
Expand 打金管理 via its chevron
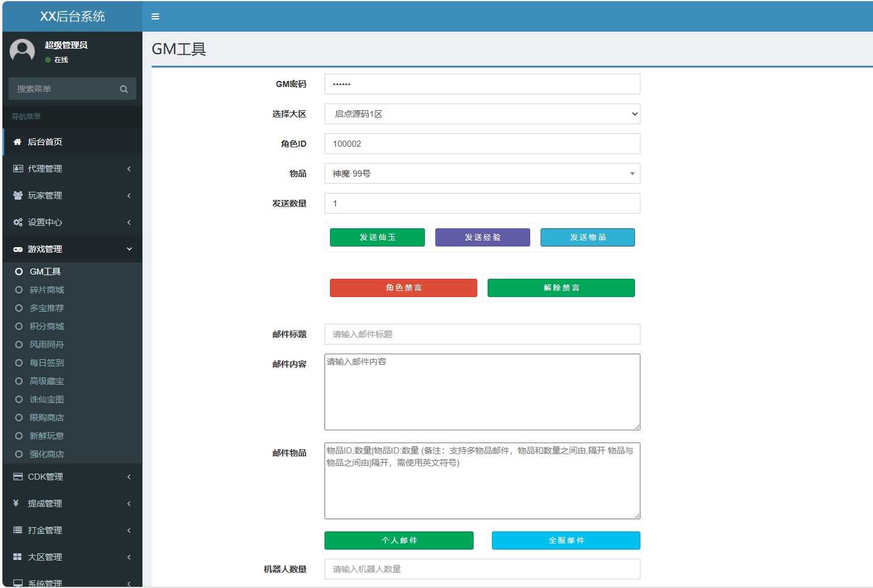coord(129,530)
